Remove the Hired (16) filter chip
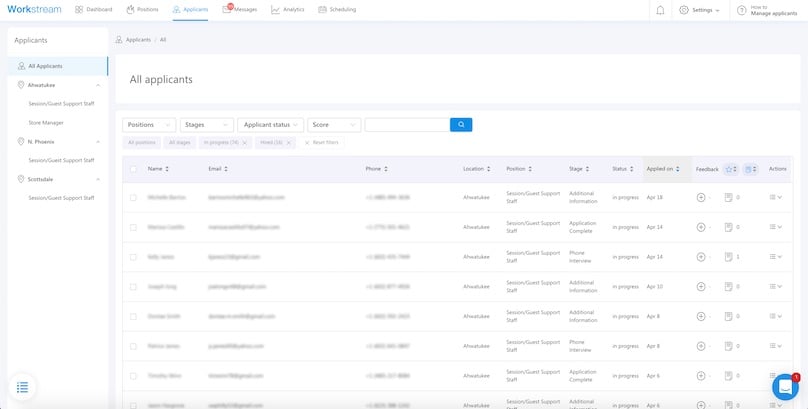The image size is (808, 409). 289,143
